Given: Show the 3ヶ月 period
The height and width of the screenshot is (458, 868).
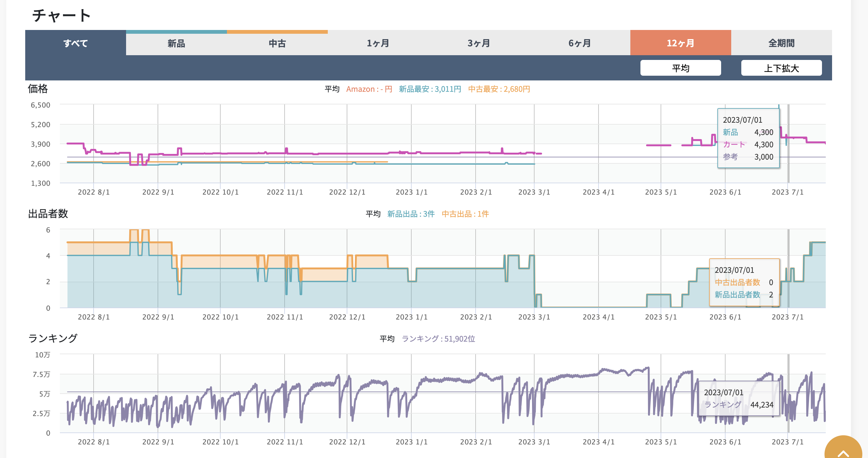Looking at the screenshot, I should [x=478, y=43].
